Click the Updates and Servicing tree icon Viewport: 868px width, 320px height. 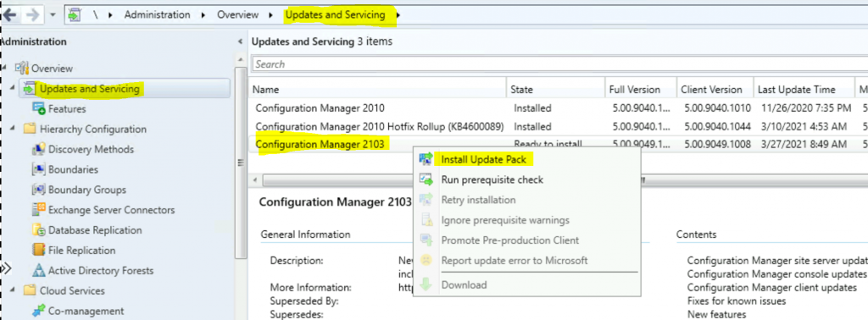[30, 89]
